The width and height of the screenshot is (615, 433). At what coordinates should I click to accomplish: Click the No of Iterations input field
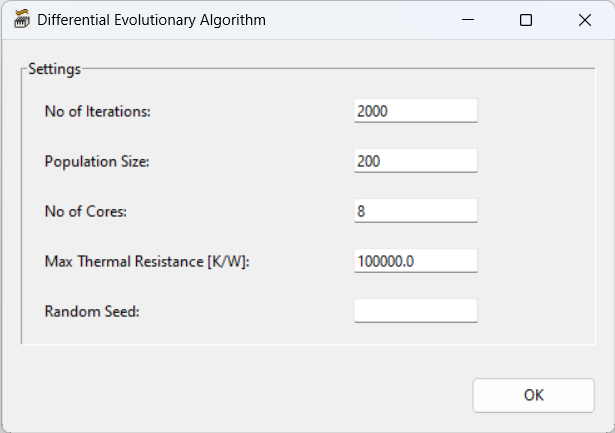tap(416, 111)
